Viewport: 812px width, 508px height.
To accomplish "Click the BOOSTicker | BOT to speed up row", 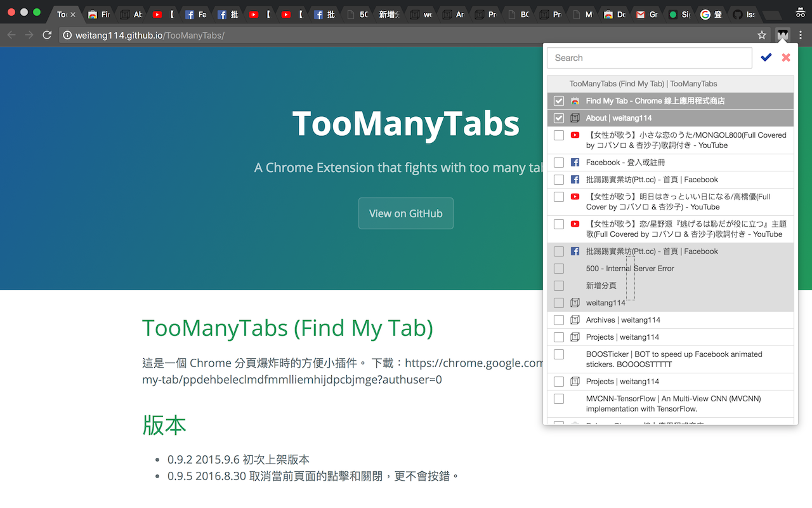I will (671, 359).
